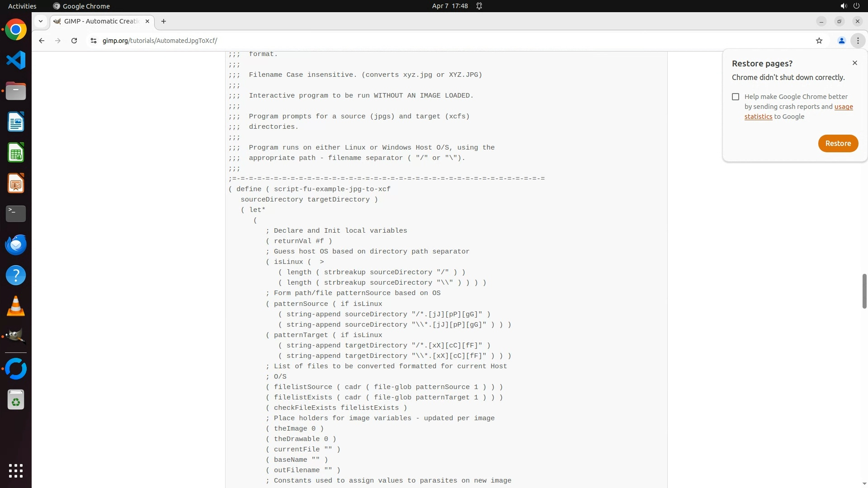Image resolution: width=868 pixels, height=488 pixels.
Task: Bookmark this page with star icon
Action: (819, 41)
